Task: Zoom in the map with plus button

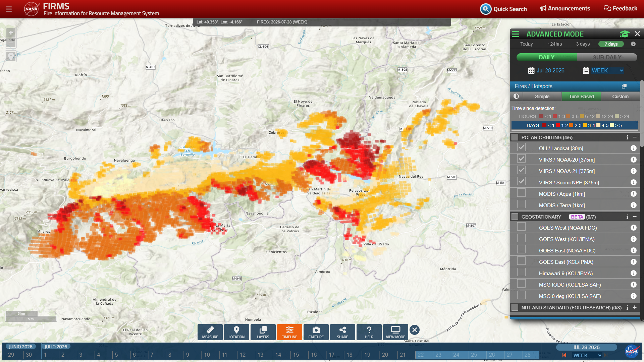Action: [x=11, y=33]
